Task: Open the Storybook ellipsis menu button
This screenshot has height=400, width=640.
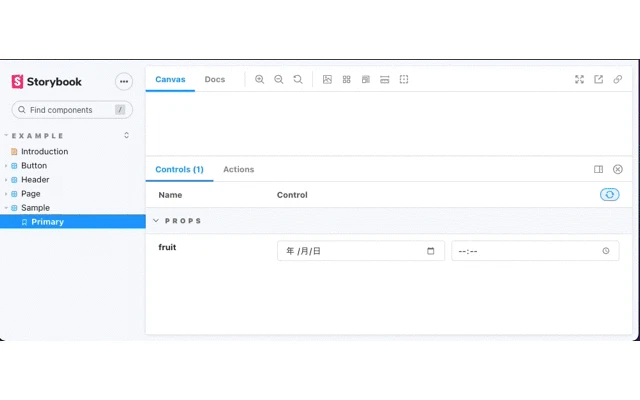Action: click(124, 82)
